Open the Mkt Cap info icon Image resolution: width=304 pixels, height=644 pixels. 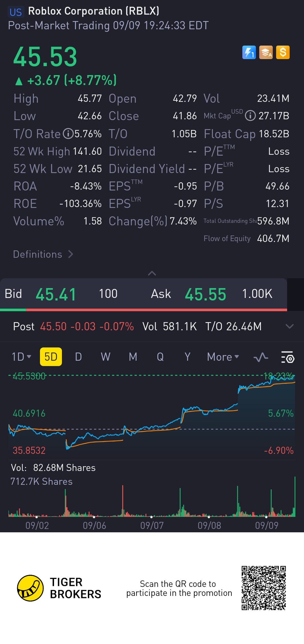coord(250,116)
